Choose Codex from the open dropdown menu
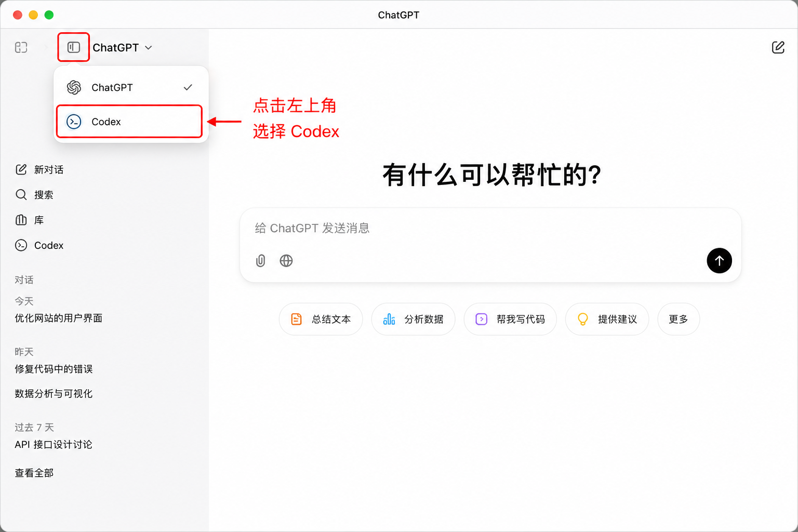Viewport: 798px width, 532px height. click(x=129, y=122)
